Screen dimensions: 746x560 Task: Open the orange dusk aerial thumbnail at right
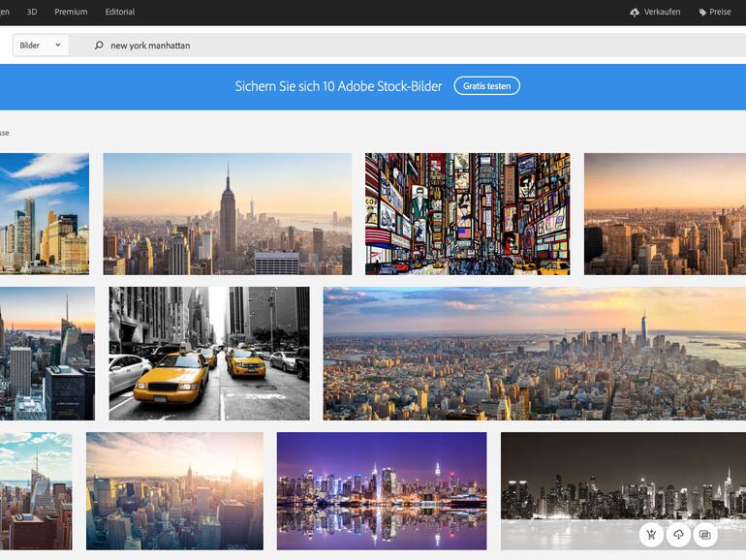point(666,213)
